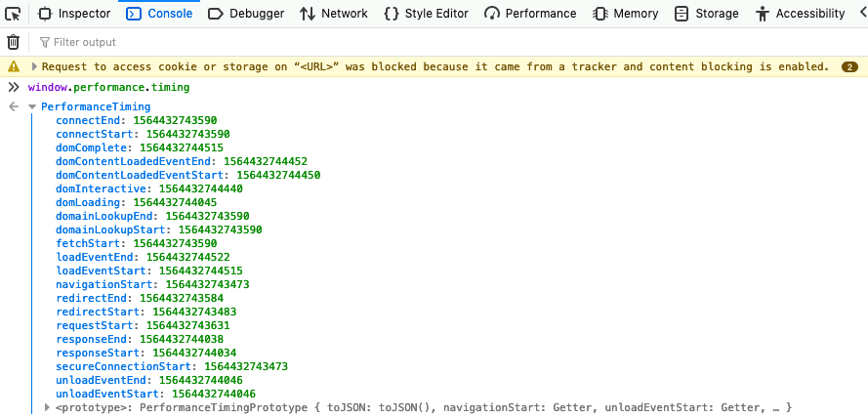Expand the prototype entry
The height and width of the screenshot is (417, 868).
[x=48, y=407]
